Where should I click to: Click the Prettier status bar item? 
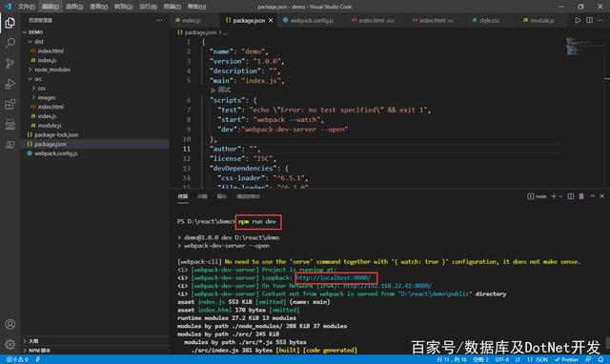tap(566, 360)
